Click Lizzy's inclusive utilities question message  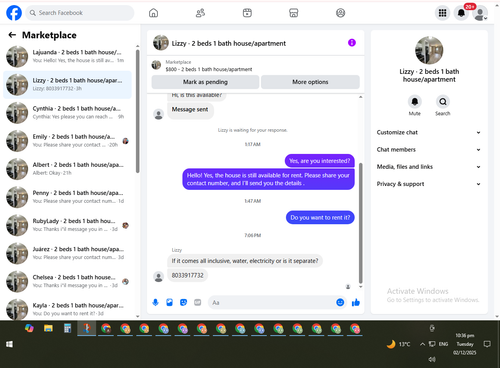click(x=245, y=261)
